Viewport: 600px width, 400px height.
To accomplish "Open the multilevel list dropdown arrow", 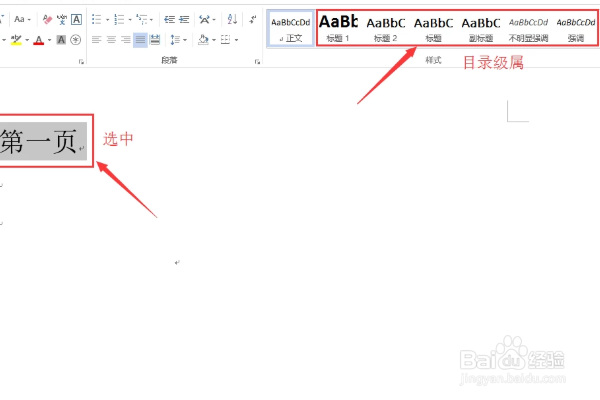I will tap(152, 20).
